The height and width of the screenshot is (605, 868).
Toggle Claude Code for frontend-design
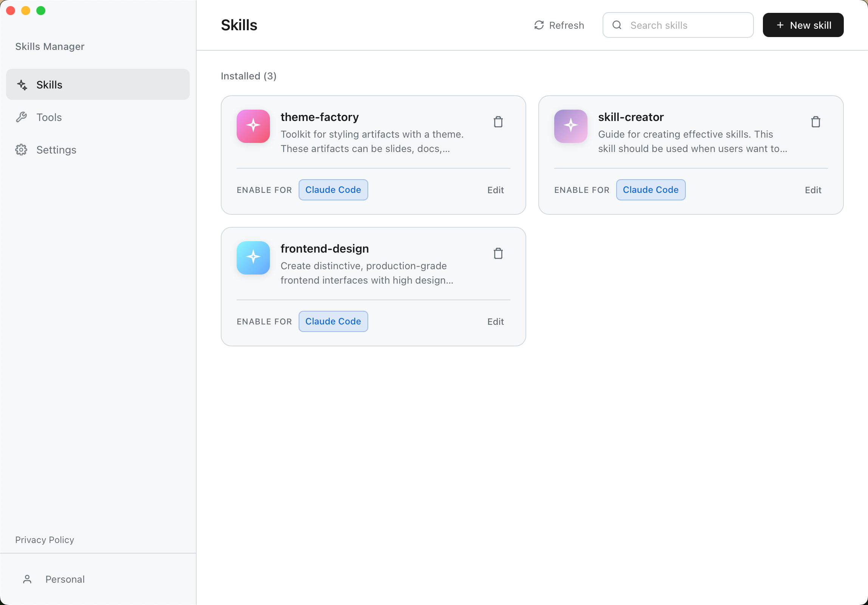[333, 321]
